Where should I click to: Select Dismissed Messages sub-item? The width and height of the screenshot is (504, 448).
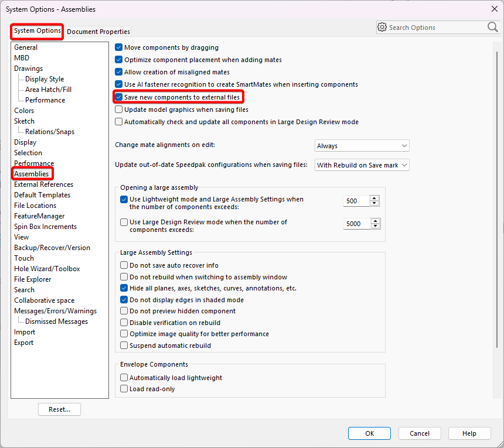coord(57,322)
